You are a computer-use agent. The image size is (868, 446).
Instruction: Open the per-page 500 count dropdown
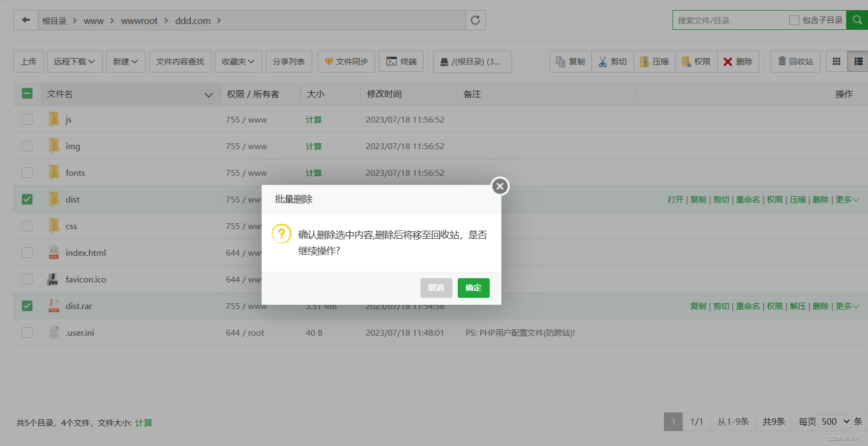click(x=835, y=421)
